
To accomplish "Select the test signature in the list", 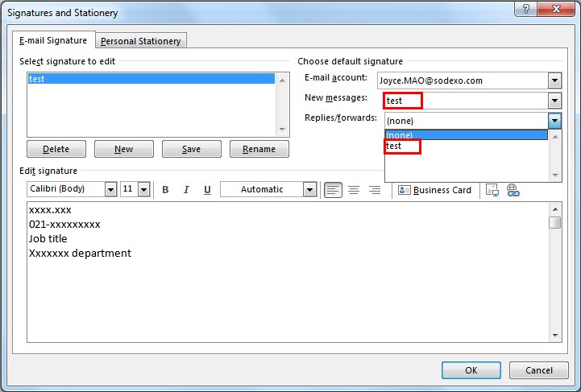I will [151, 79].
